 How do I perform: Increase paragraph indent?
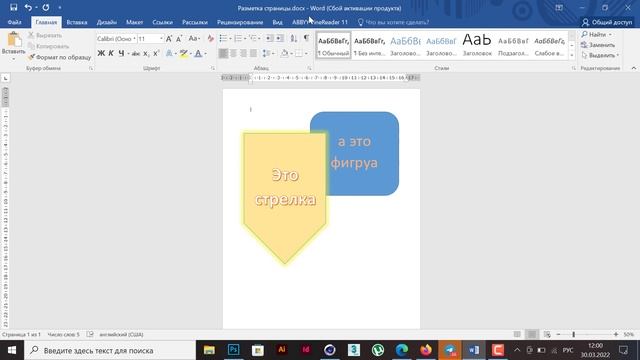click(279, 38)
